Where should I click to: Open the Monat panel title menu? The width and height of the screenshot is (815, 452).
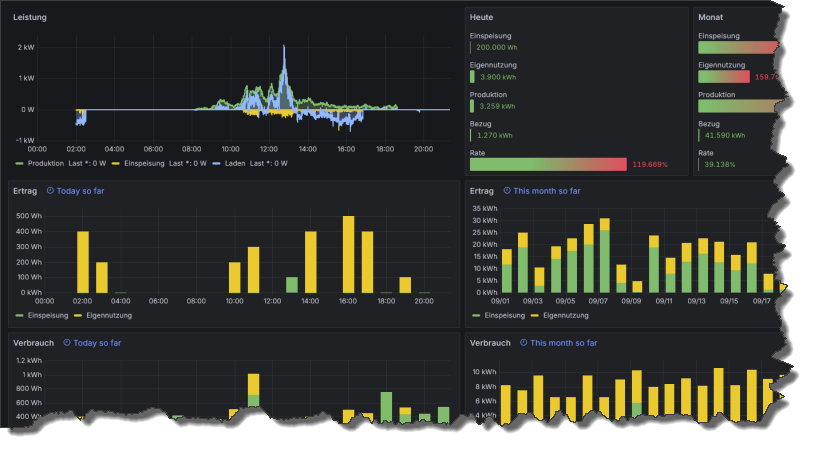(x=711, y=18)
